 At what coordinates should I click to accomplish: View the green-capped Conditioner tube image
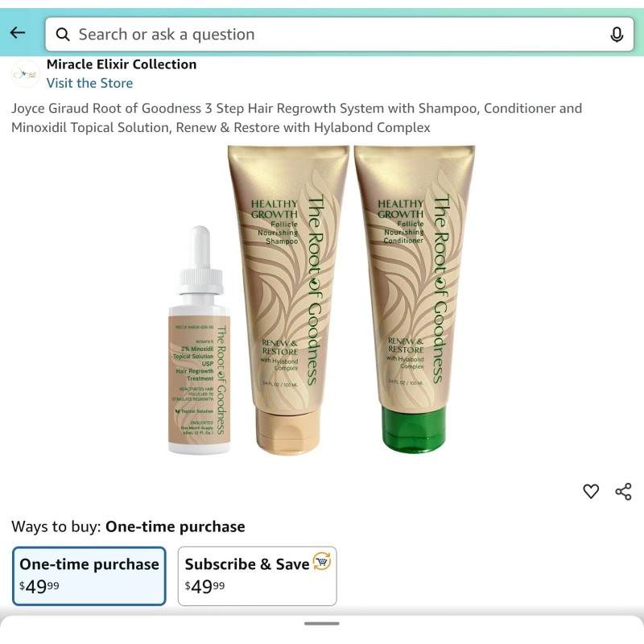[x=415, y=299]
